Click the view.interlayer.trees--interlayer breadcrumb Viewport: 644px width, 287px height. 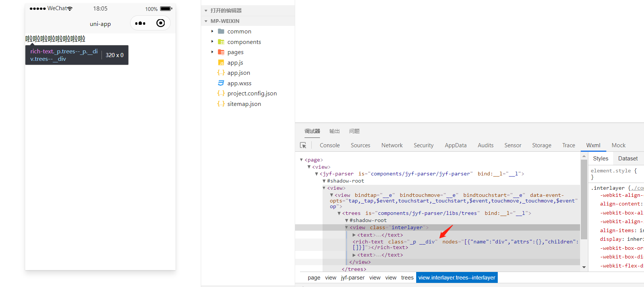point(457,278)
